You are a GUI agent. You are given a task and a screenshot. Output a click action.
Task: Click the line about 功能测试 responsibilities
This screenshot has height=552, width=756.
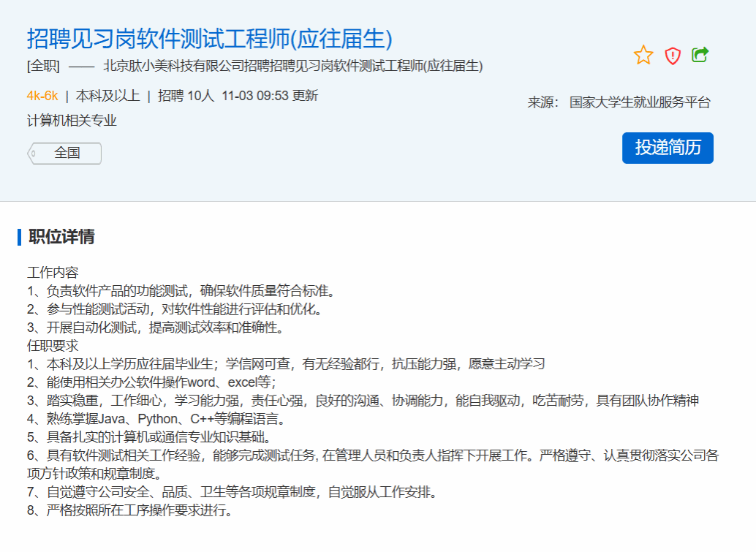(181, 291)
